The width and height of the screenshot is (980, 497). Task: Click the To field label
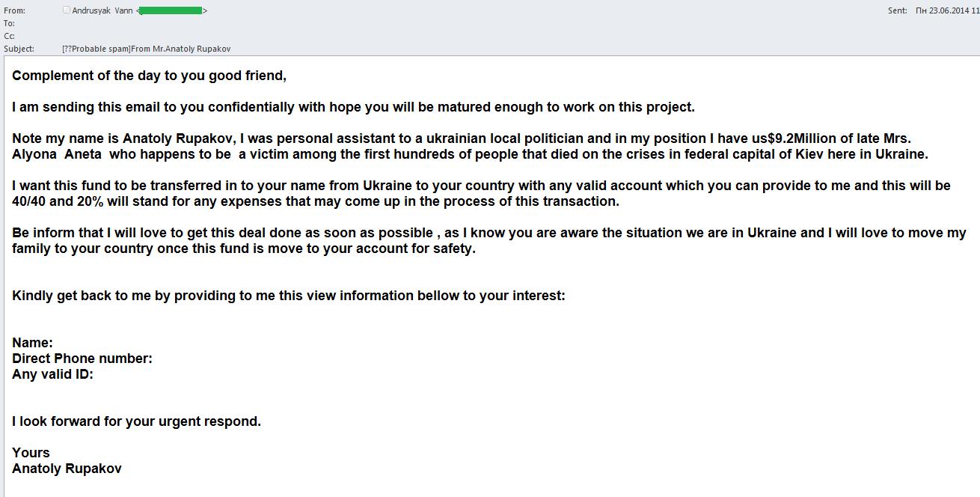coord(9,23)
